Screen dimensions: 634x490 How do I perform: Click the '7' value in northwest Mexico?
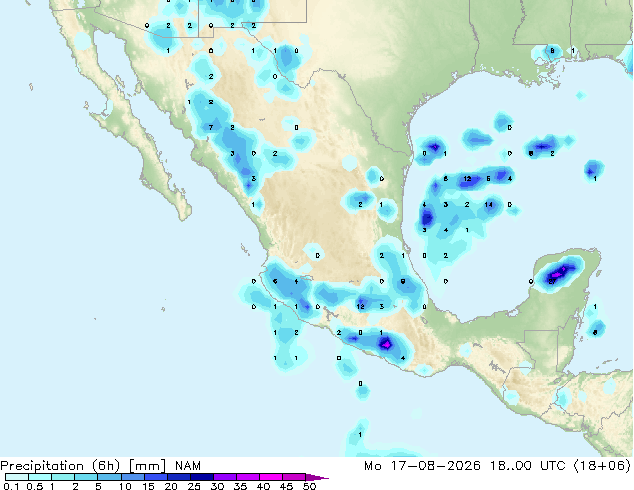point(211,128)
